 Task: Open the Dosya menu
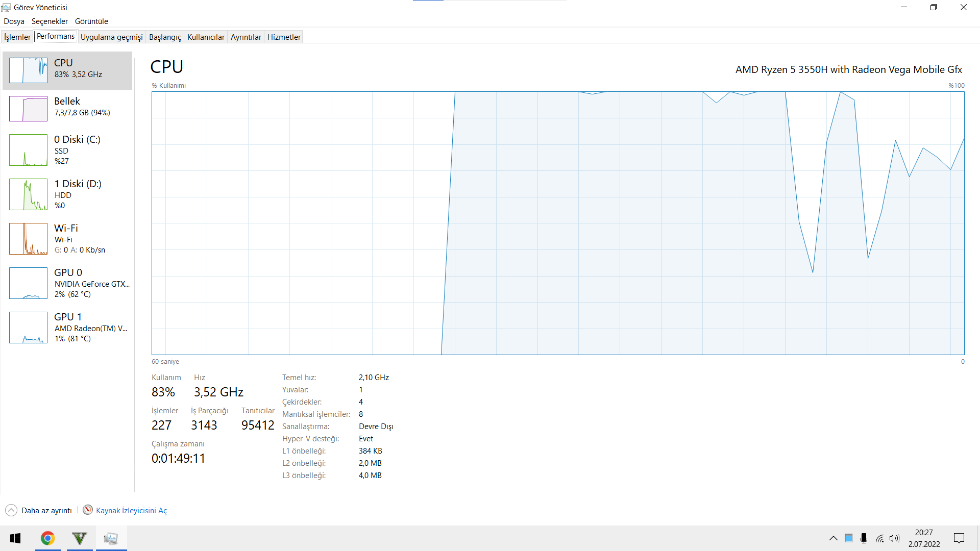click(14, 21)
